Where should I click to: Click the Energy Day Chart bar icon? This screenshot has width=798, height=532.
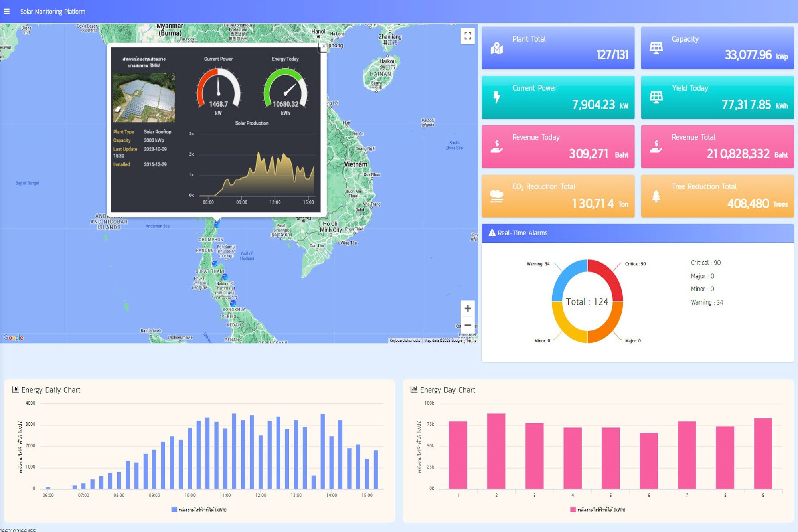(x=414, y=389)
